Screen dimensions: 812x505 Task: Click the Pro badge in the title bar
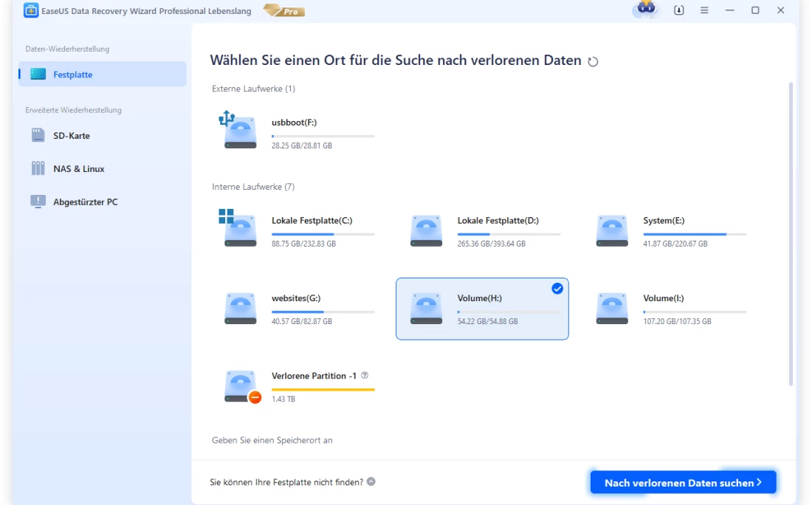click(283, 11)
